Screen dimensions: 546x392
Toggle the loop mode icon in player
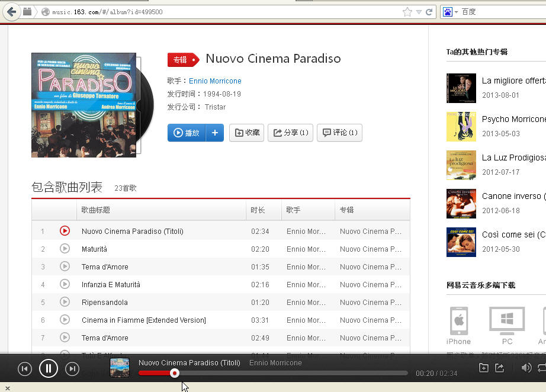pyautogui.click(x=542, y=368)
